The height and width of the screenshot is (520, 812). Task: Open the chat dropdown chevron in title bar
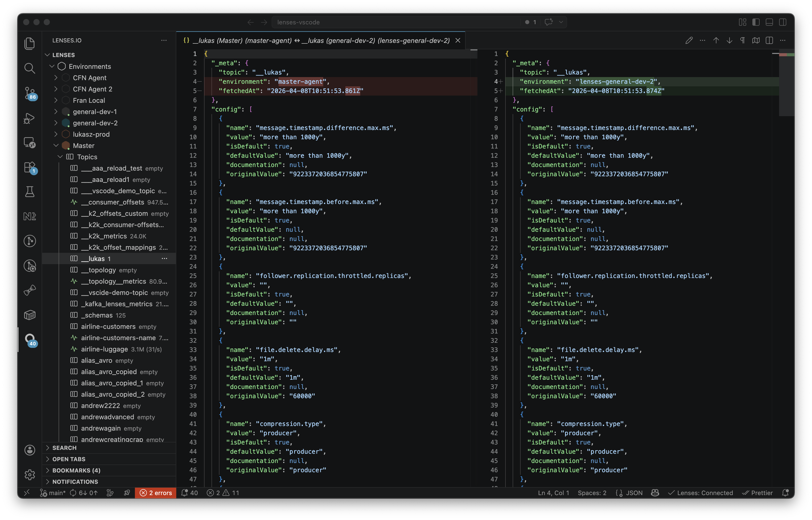coord(561,22)
